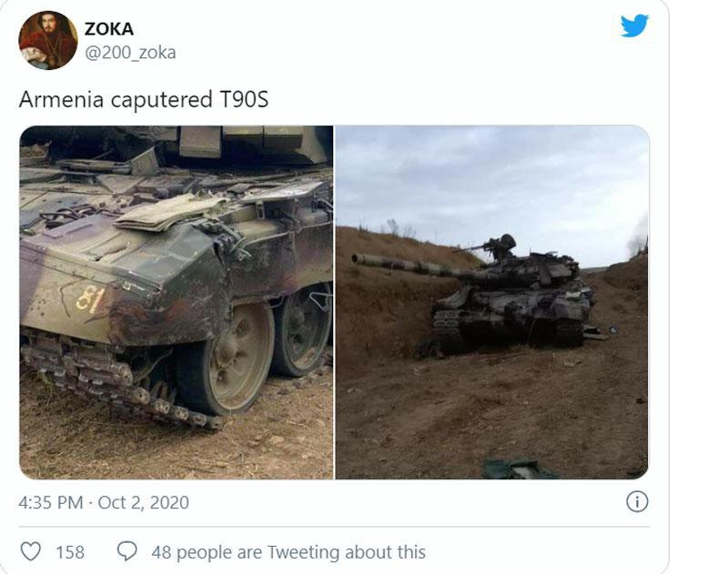The image size is (728, 574).
Task: Open the right photo of tank in trench
Action: [491, 302]
